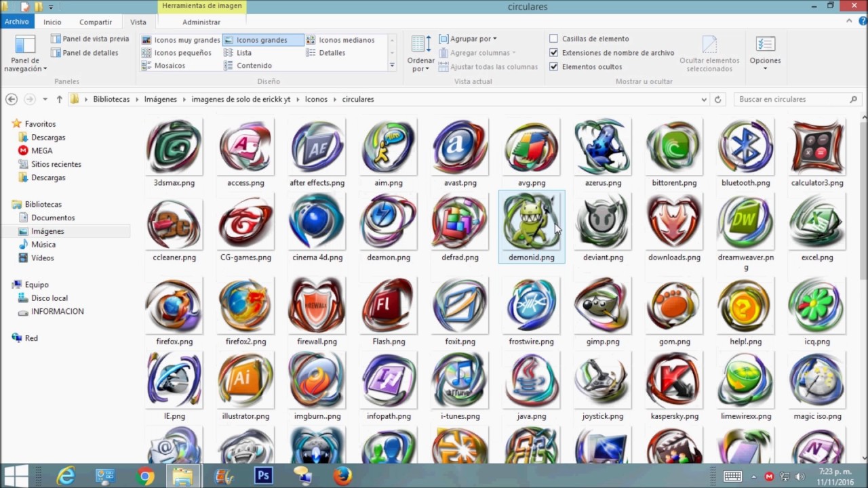This screenshot has width=868, height=488.
Task: Click the frostwire.png icon
Action: click(x=531, y=306)
